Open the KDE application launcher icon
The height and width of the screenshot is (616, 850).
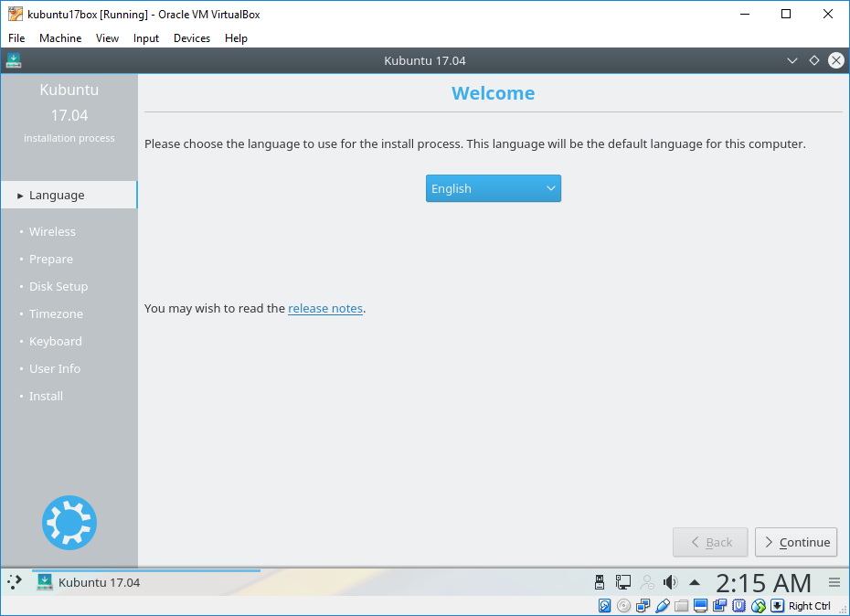click(x=15, y=582)
